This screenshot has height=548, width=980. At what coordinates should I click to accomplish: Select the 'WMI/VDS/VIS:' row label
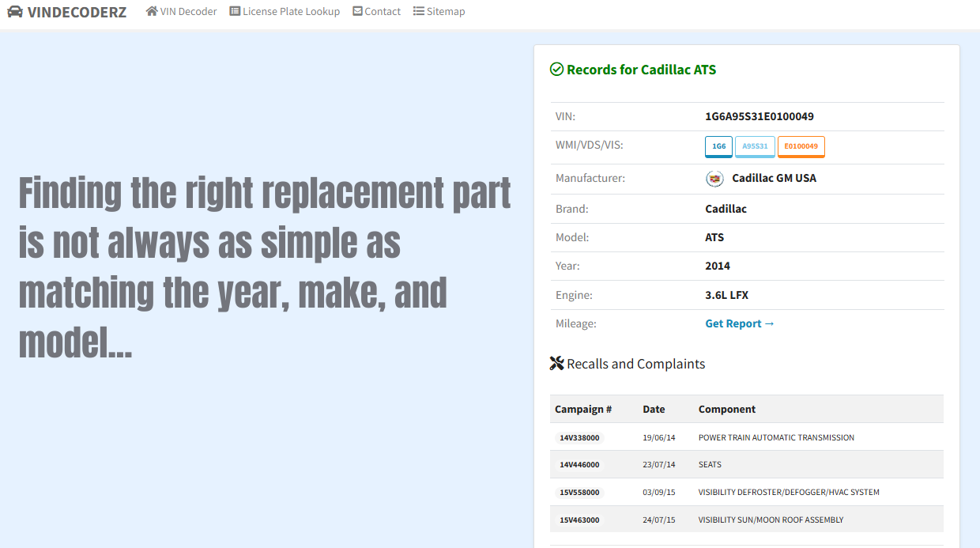(x=590, y=145)
